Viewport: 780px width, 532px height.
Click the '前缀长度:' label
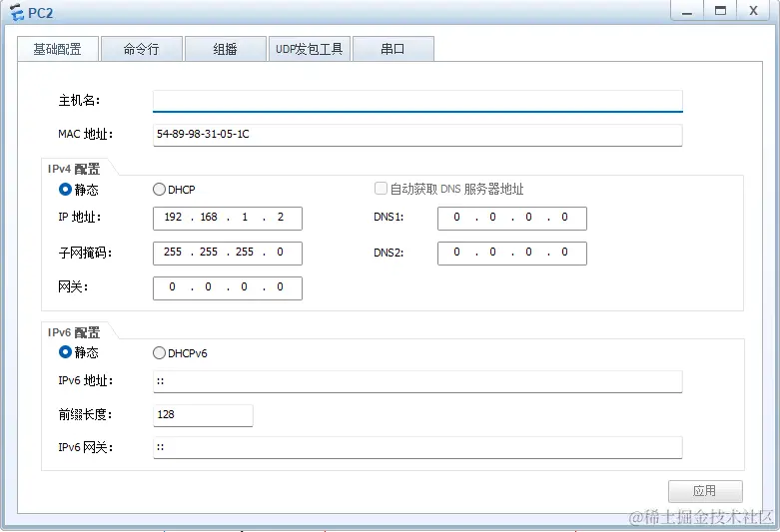coord(85,414)
